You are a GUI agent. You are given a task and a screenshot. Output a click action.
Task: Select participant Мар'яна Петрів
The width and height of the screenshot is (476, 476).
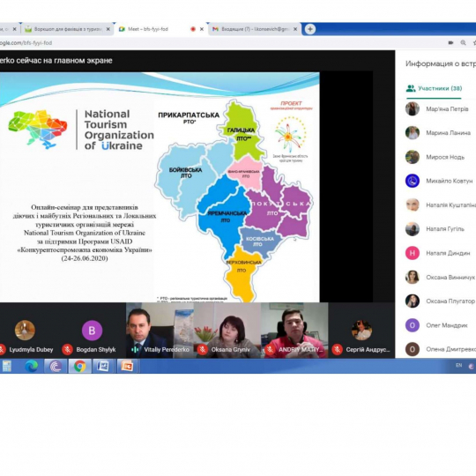coord(441,109)
